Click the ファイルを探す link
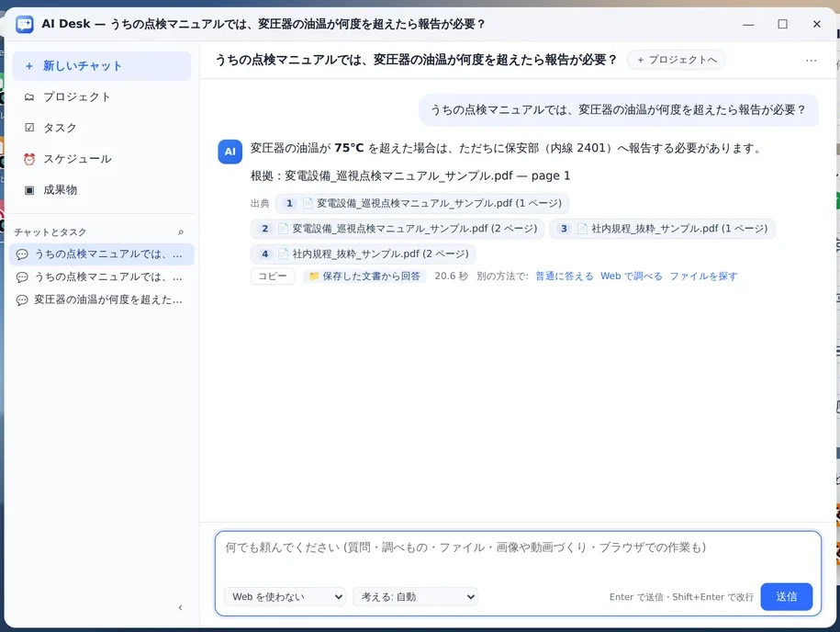The height and width of the screenshot is (632, 840). pyautogui.click(x=703, y=276)
